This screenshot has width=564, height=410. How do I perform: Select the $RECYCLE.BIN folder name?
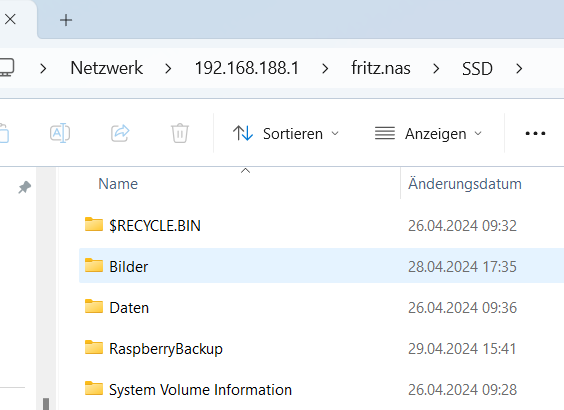click(x=155, y=226)
